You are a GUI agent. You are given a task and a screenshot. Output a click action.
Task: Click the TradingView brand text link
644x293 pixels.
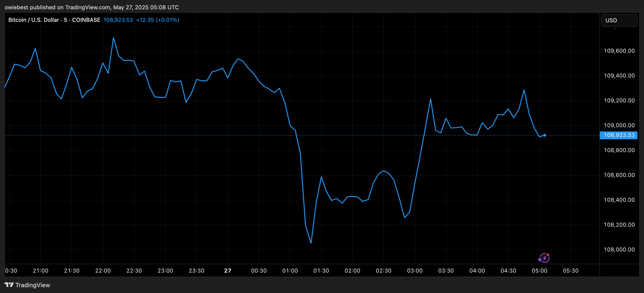(x=33, y=285)
